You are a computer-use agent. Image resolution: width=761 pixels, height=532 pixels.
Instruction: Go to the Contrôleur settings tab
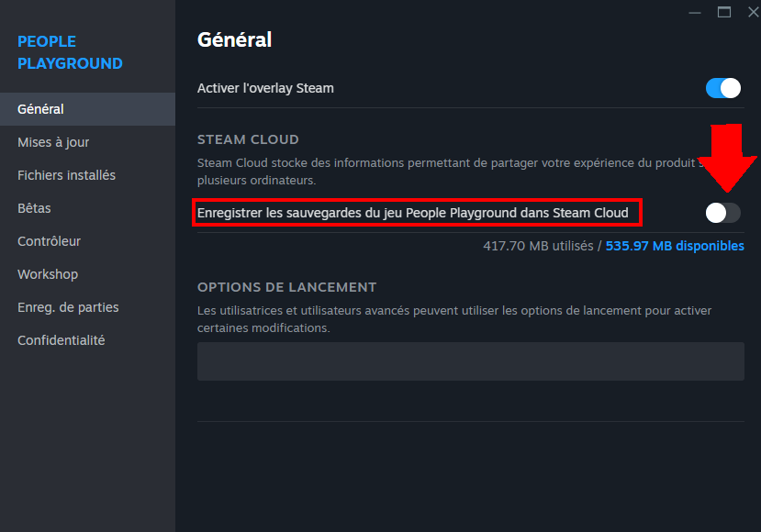pyautogui.click(x=49, y=241)
